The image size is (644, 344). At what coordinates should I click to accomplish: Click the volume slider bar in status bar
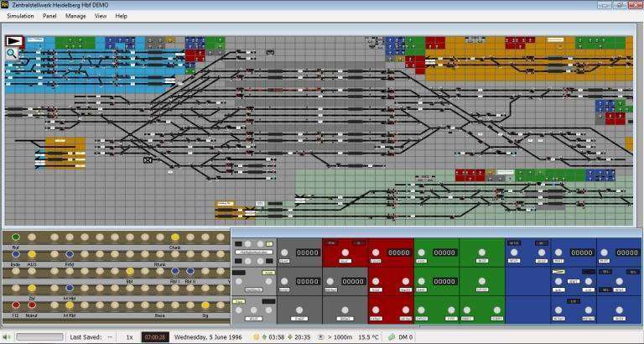click(39, 336)
